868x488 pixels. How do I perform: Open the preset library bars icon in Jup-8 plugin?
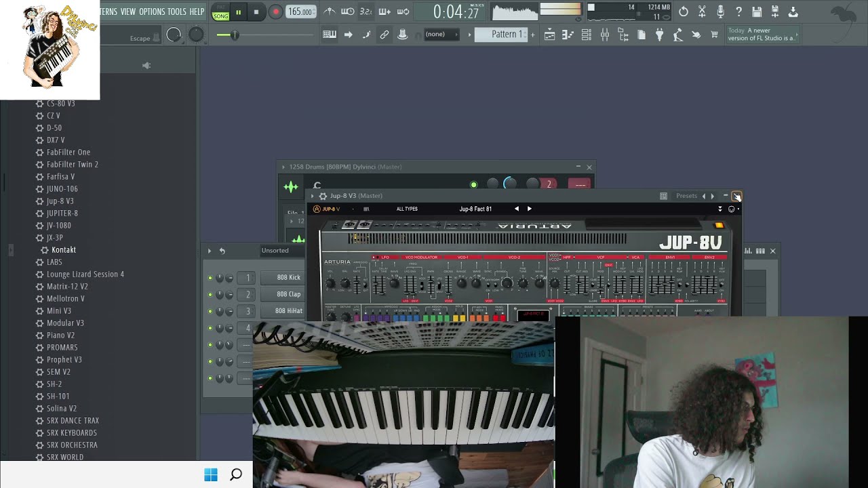click(x=366, y=209)
